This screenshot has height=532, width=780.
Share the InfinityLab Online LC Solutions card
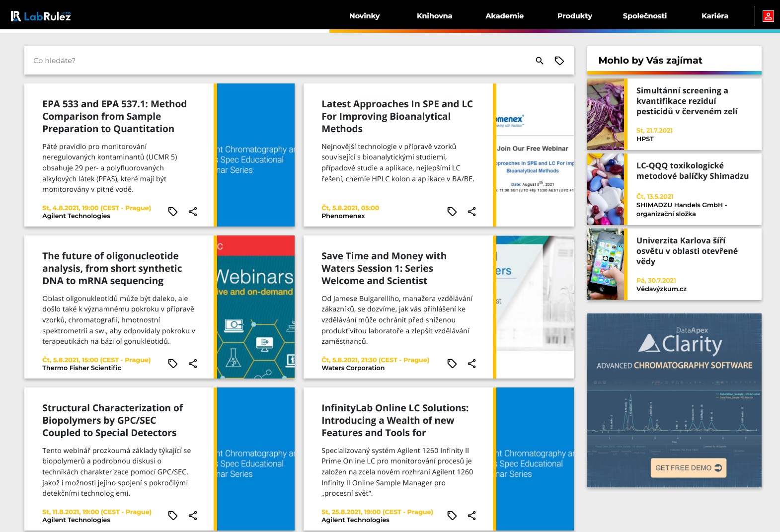(472, 516)
